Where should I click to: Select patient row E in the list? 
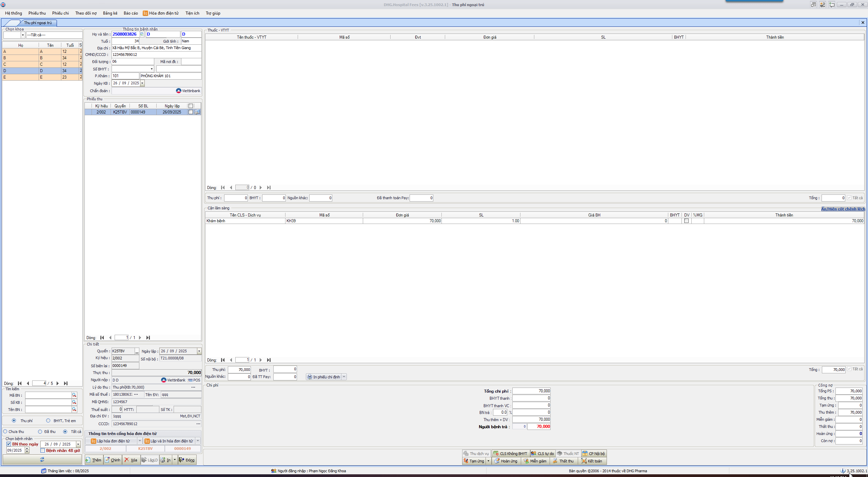tap(20, 77)
